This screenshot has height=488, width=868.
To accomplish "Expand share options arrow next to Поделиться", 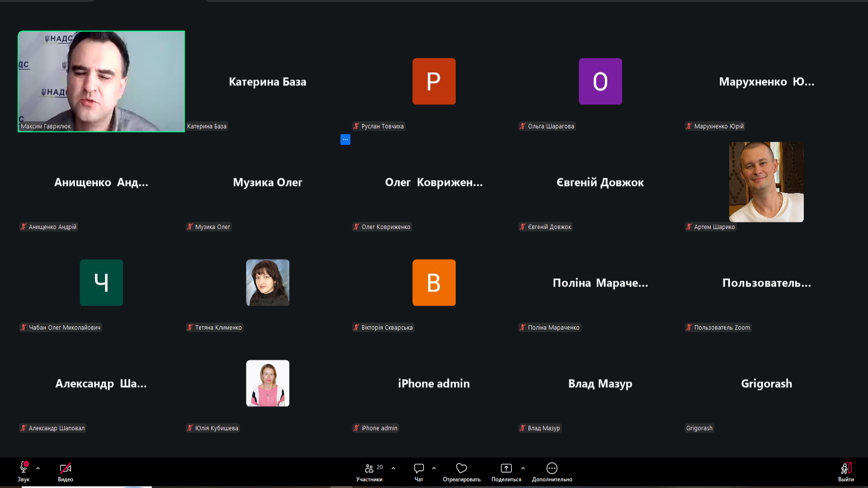I will pyautogui.click(x=523, y=469).
